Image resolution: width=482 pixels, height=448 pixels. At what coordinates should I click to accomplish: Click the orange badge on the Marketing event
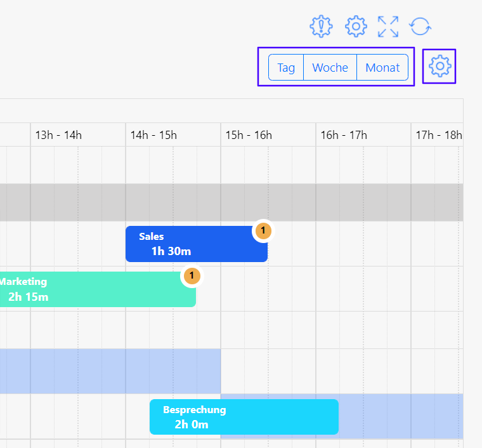coord(191,276)
